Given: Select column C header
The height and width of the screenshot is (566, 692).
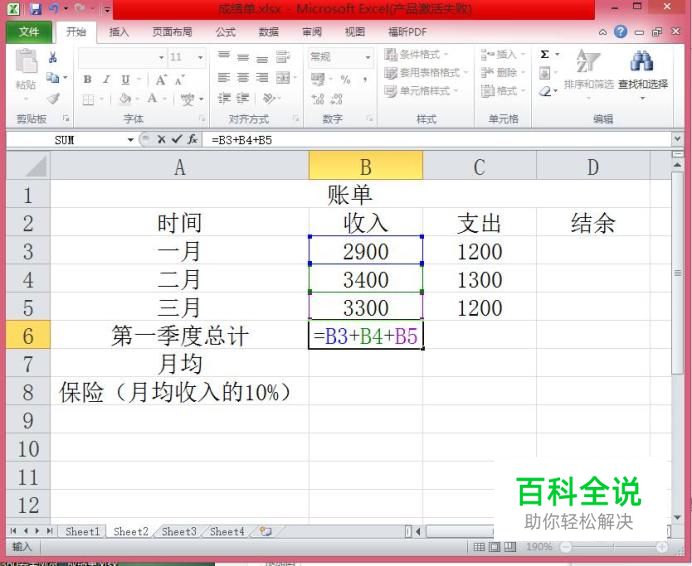Looking at the screenshot, I should pos(480,166).
